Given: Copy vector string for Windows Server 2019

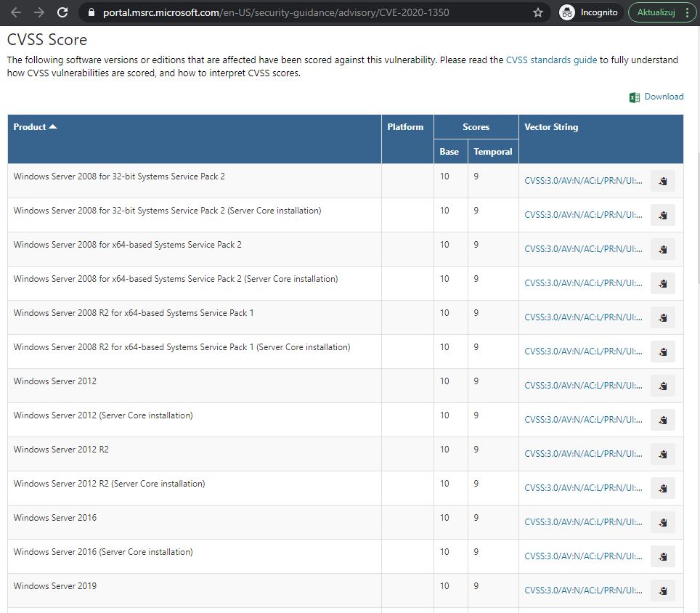Looking at the screenshot, I should (x=662, y=590).
